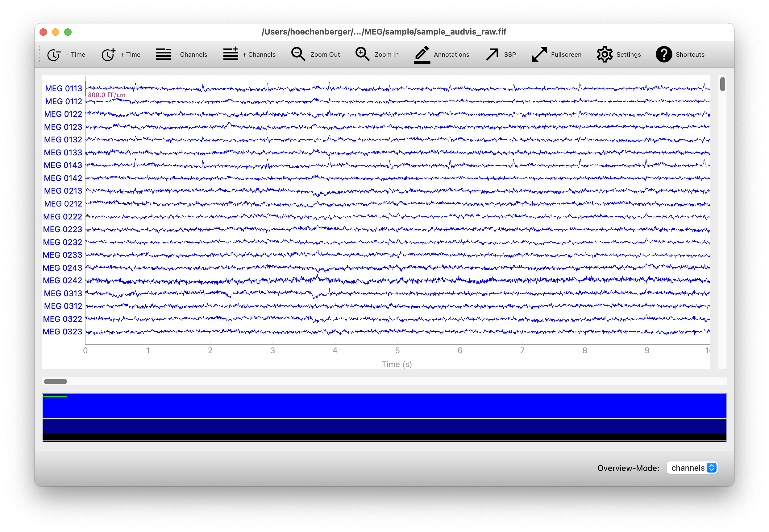Click the minus Time clock icon
769x532 pixels.
pyautogui.click(x=54, y=55)
